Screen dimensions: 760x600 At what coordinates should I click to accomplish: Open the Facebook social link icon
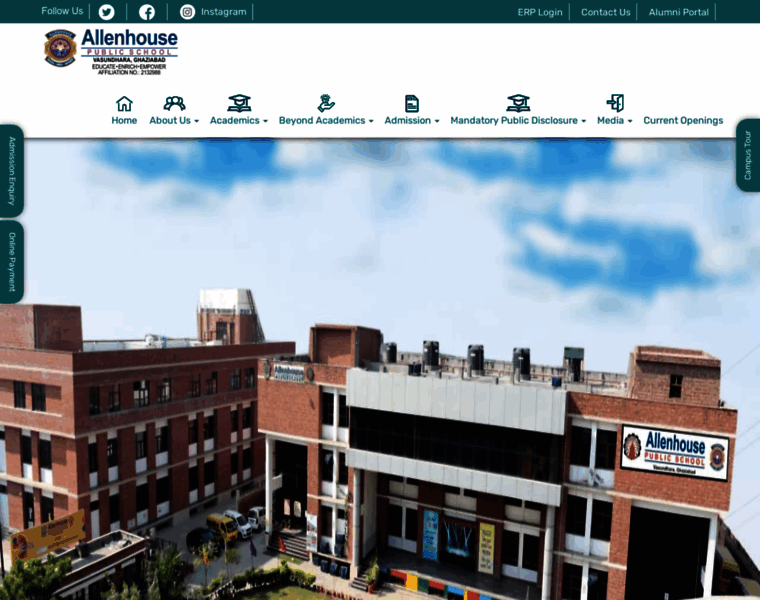(147, 12)
